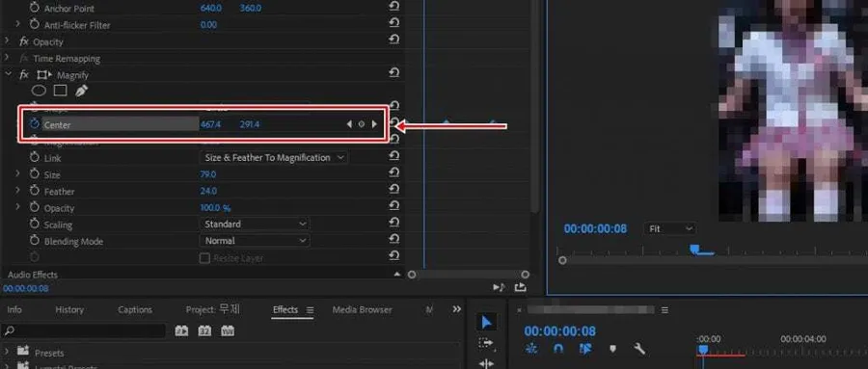Filter by YUV effects badge
This screenshot has width=868, height=369.
point(227,330)
